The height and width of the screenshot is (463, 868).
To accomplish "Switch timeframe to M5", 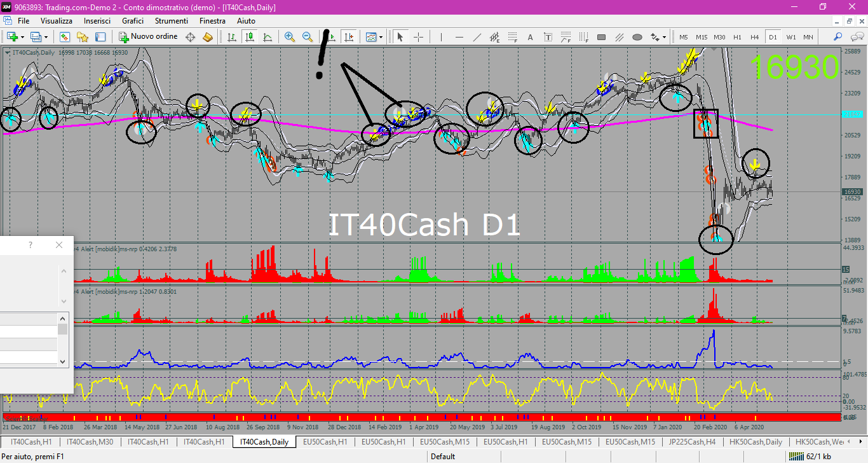I will (684, 37).
